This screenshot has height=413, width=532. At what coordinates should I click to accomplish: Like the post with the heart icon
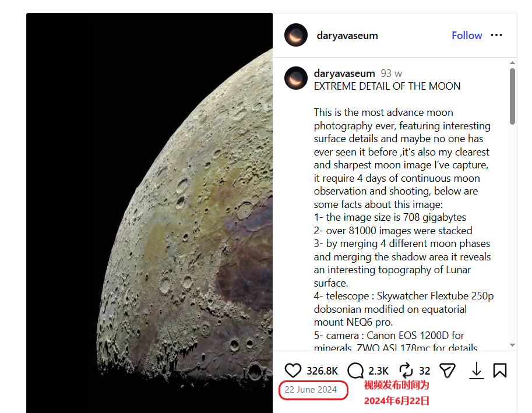tap(293, 370)
